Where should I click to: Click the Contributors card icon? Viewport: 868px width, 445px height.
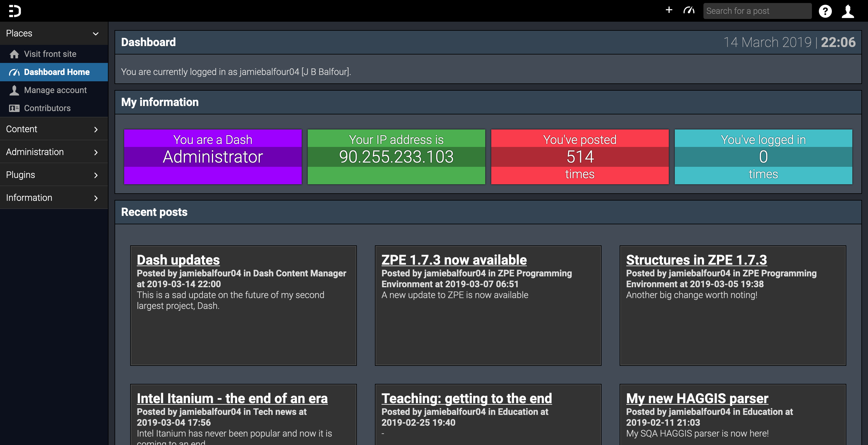[x=14, y=108]
